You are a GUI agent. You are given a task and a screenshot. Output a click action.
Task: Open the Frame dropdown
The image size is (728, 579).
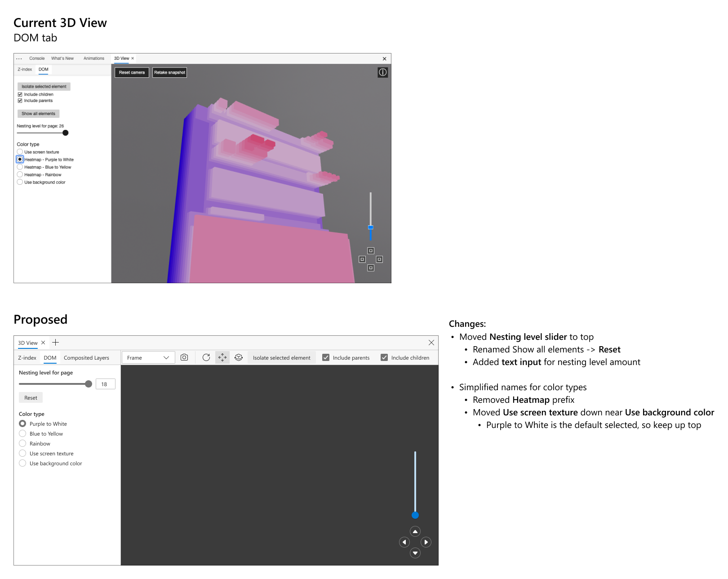click(x=148, y=358)
